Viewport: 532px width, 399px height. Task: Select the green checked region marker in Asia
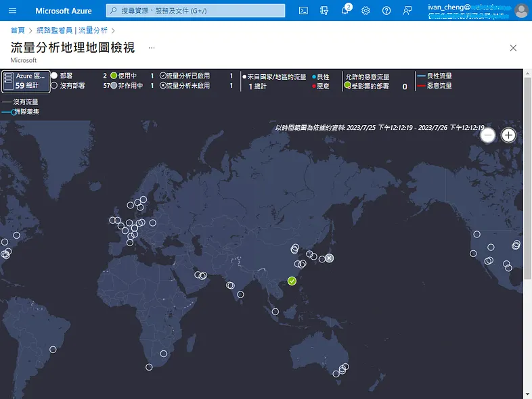[x=292, y=281]
